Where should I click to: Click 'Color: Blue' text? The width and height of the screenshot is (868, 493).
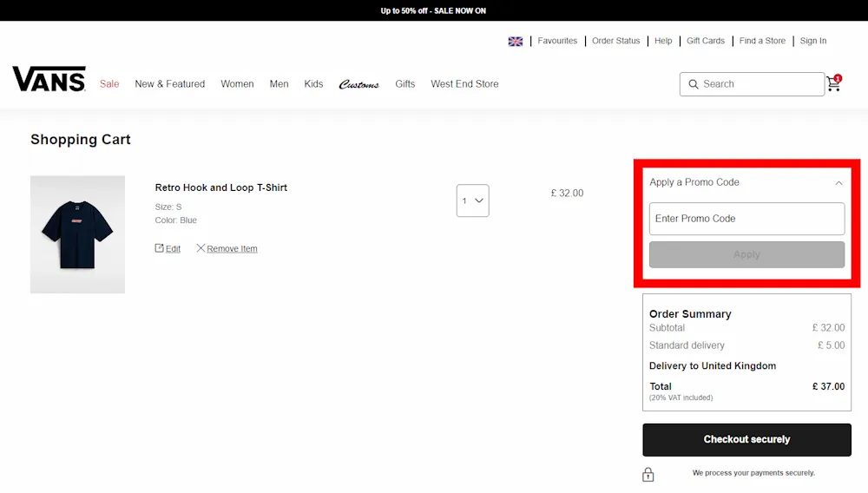pyautogui.click(x=176, y=220)
